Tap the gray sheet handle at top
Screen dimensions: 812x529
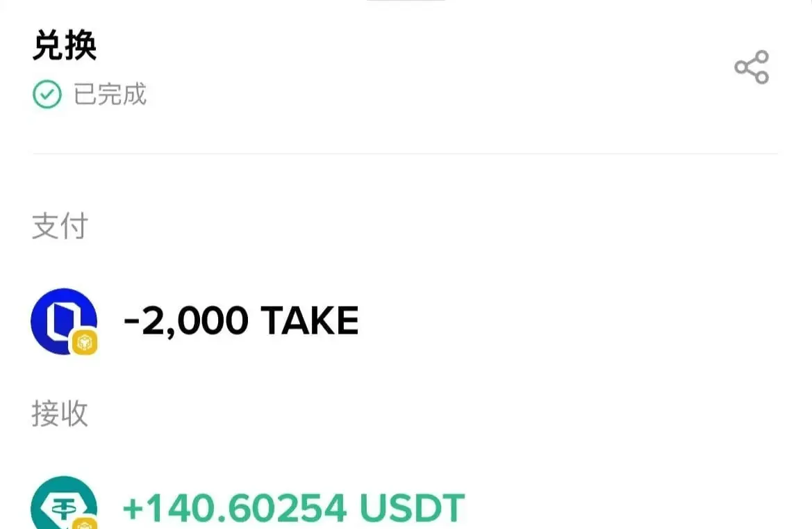(406, 1)
